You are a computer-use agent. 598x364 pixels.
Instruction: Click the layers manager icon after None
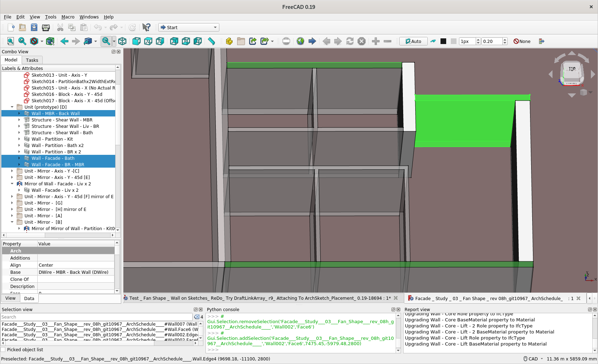(x=541, y=41)
